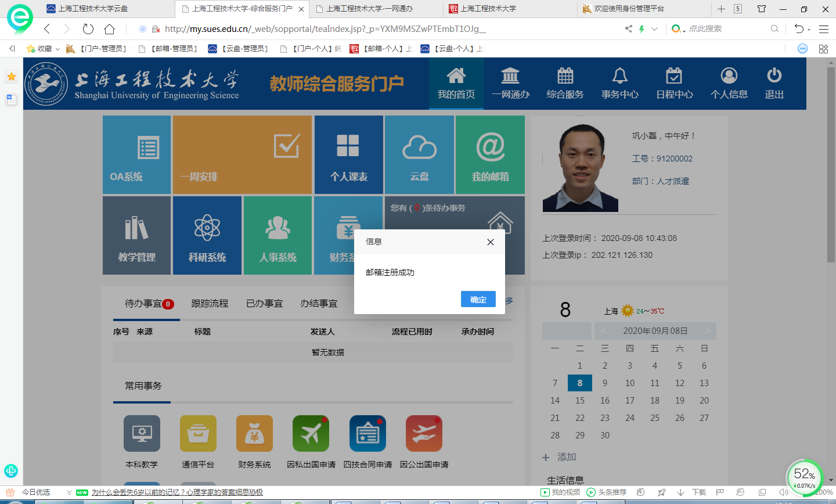Open the 个人课表 tile
The height and width of the screenshot is (504, 836).
tap(348, 154)
